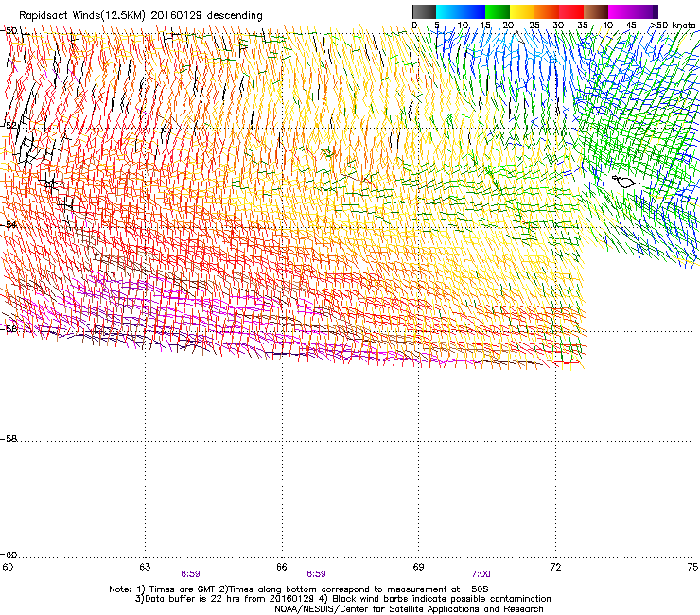Select the magenta 40-45 knots legend segment
700x615 pixels.
tap(621, 11)
